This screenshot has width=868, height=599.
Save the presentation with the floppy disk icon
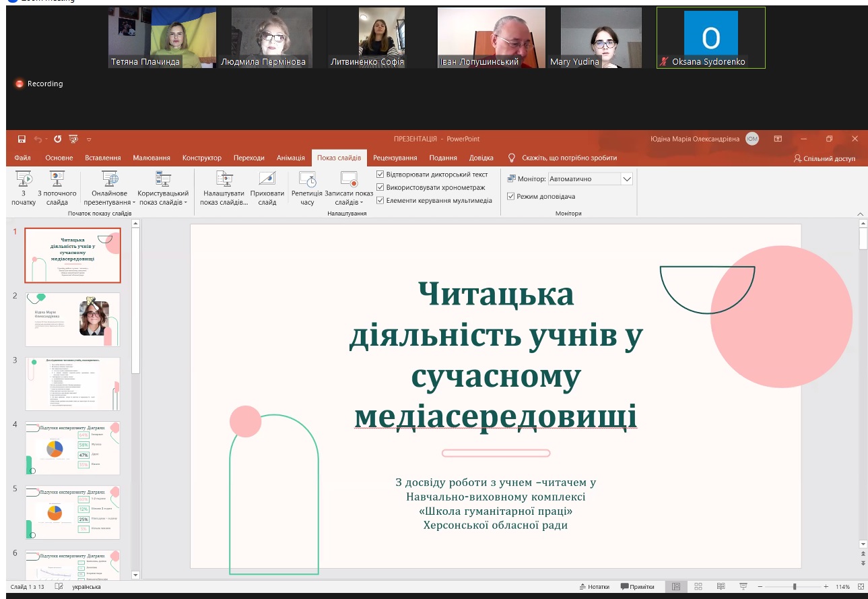point(22,139)
